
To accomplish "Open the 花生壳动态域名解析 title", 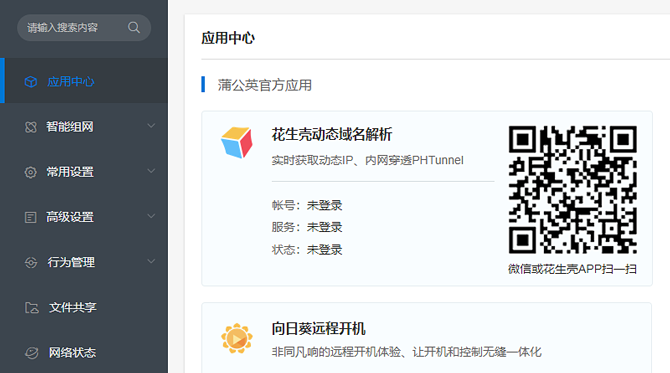I will [x=332, y=134].
